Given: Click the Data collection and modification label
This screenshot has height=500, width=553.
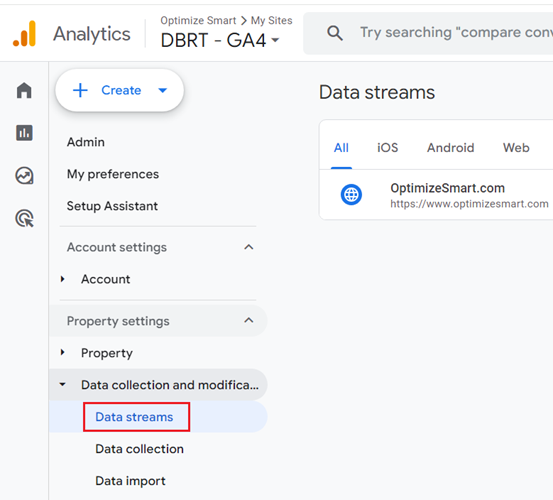Looking at the screenshot, I should tap(170, 385).
